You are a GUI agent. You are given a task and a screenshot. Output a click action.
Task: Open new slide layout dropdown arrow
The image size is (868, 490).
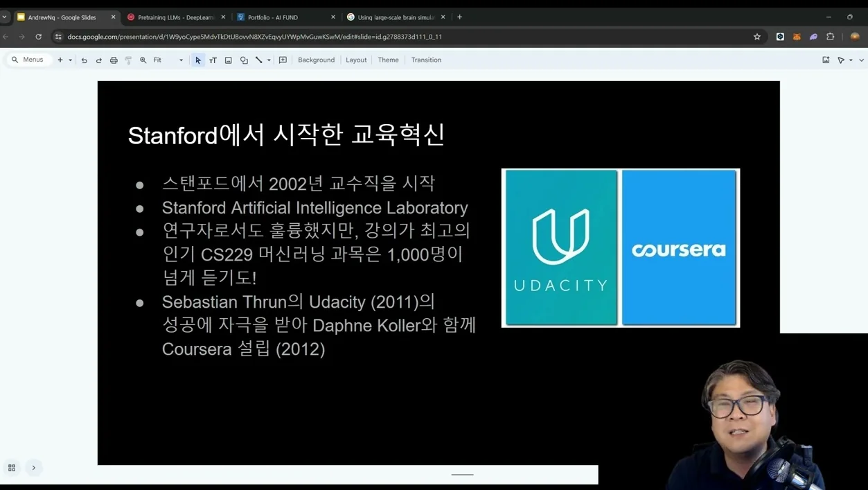(70, 60)
